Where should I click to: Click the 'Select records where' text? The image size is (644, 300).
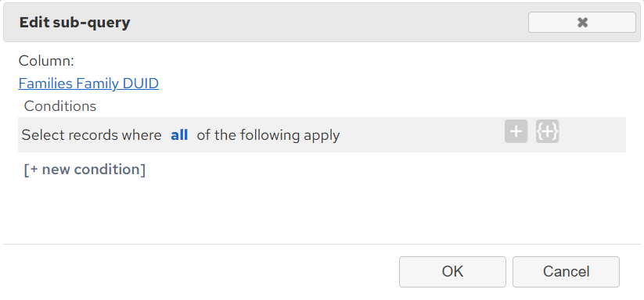(x=92, y=135)
